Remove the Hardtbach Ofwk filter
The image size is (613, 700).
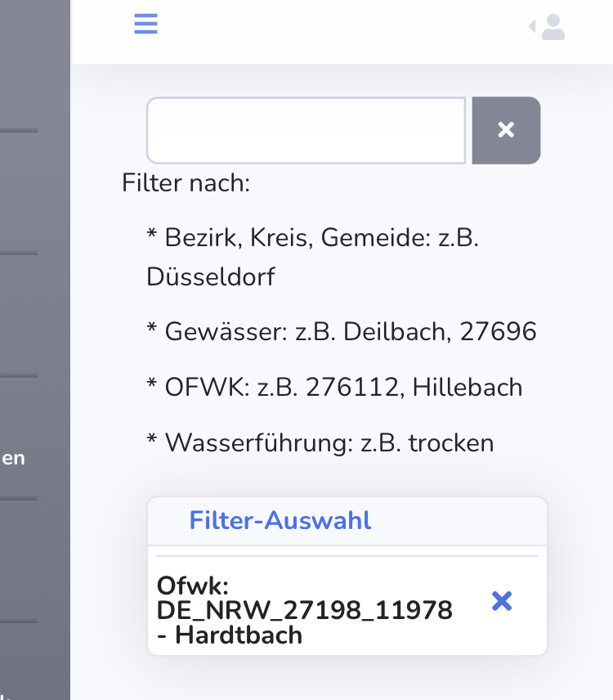click(502, 601)
